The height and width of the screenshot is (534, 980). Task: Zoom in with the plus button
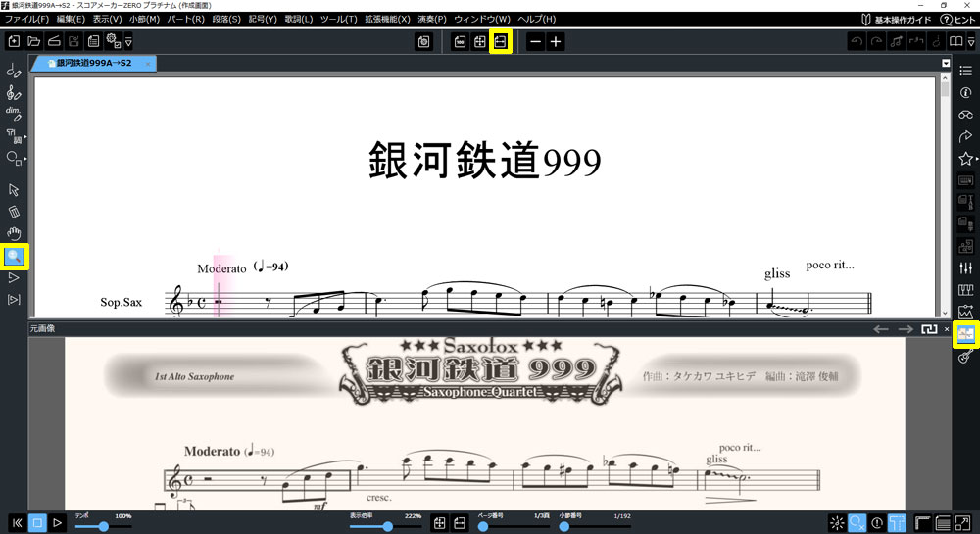(555, 42)
